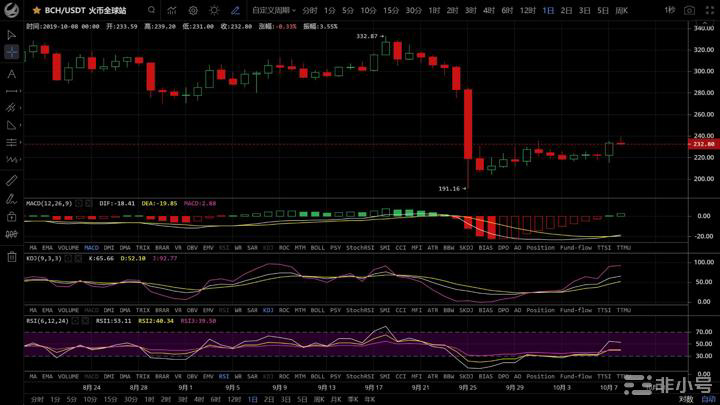Select the 1秒 refresh option at top right
Viewport: 720px width, 405px height.
(669, 10)
